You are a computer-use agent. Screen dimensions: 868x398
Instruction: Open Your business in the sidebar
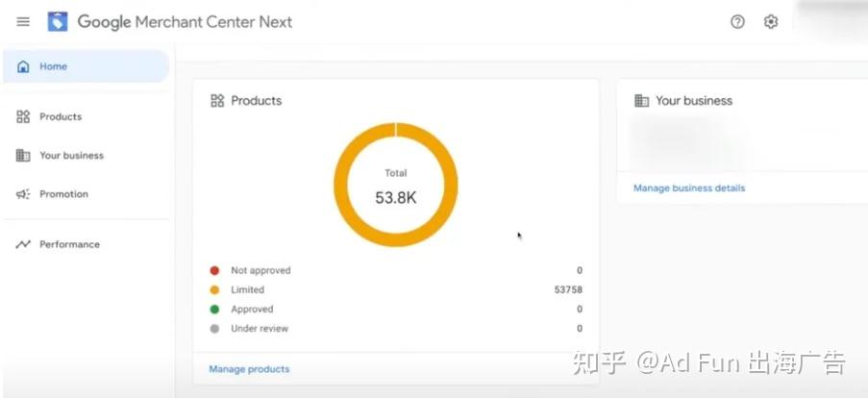pyautogui.click(x=71, y=156)
